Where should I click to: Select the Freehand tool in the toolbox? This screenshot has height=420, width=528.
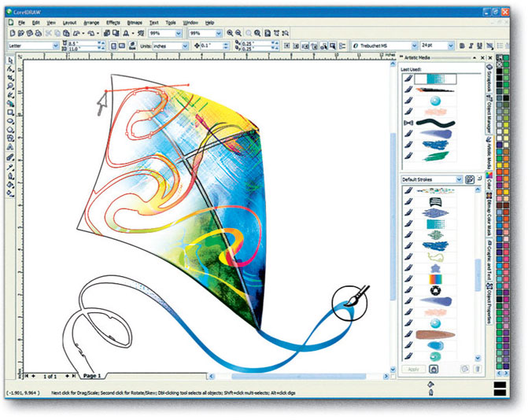click(10, 95)
